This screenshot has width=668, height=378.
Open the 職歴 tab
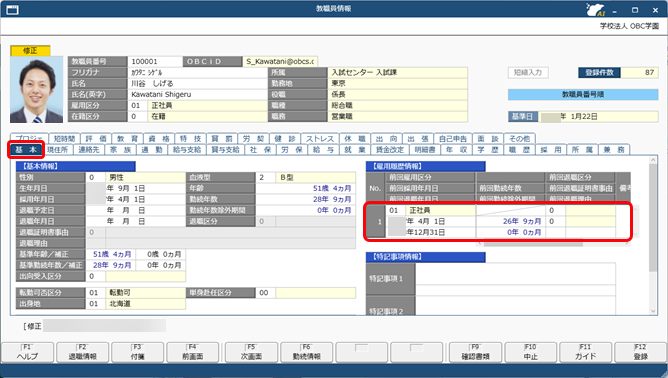click(519, 150)
